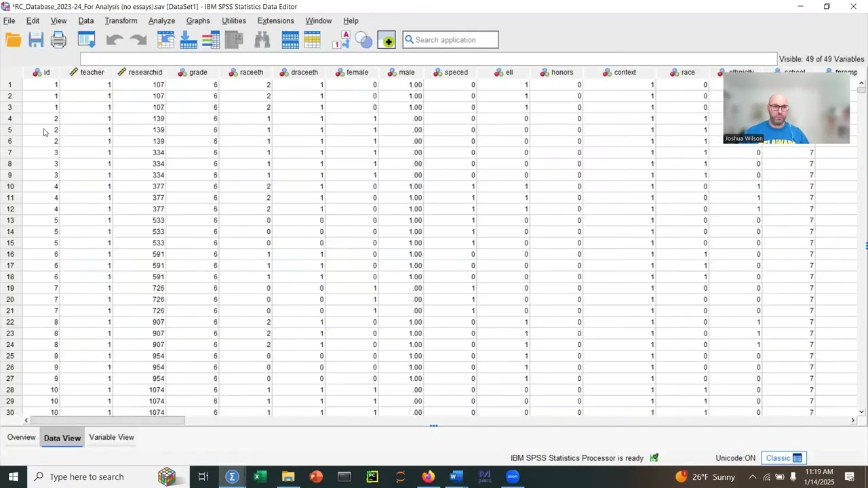Select the speced column header
Screen dimensions: 868x488
click(450, 72)
